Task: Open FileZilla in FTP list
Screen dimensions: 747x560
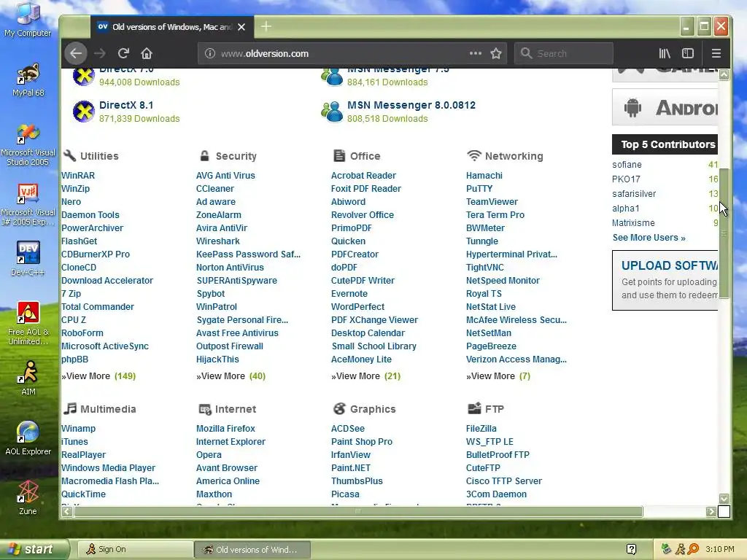Action: [481, 429]
